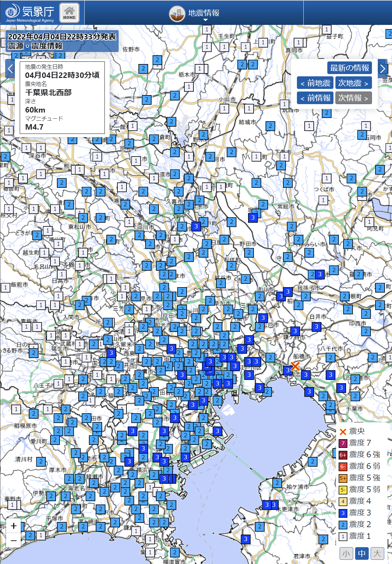Click intensity 1 marker near 横須賀市
392x564 pixels.
click(150, 552)
